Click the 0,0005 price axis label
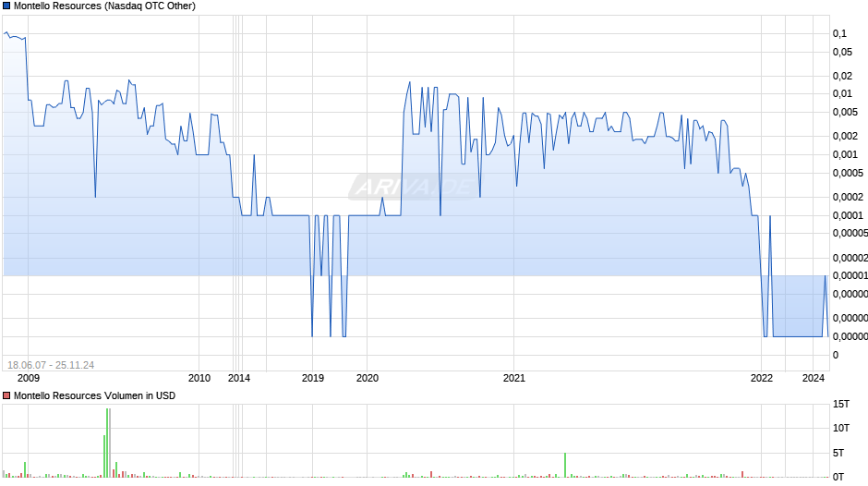This screenshot has height=486, width=868. coord(848,173)
